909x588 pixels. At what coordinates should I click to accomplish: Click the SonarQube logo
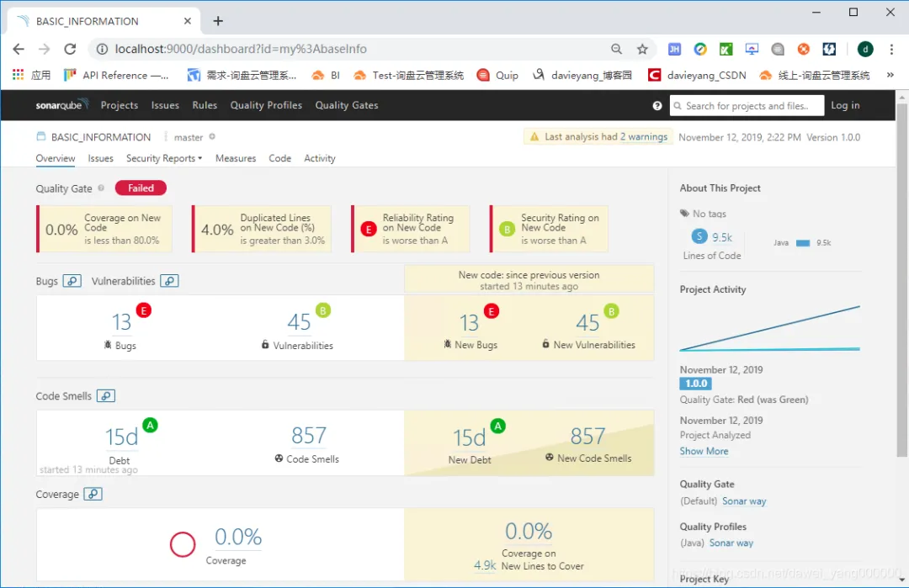[x=61, y=105]
